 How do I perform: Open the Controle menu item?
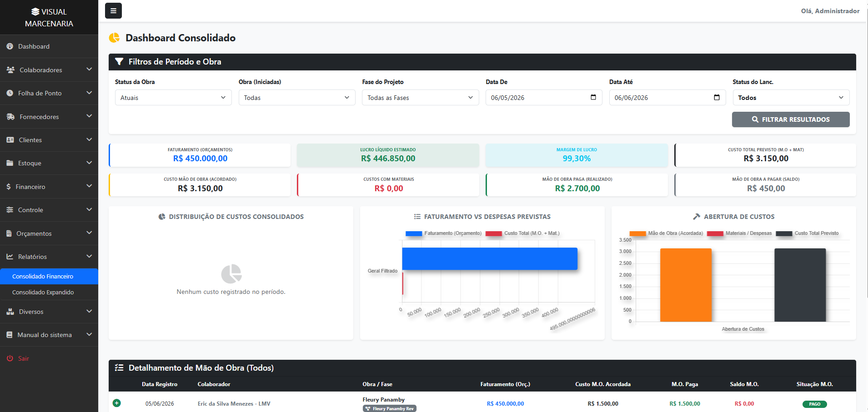point(49,210)
